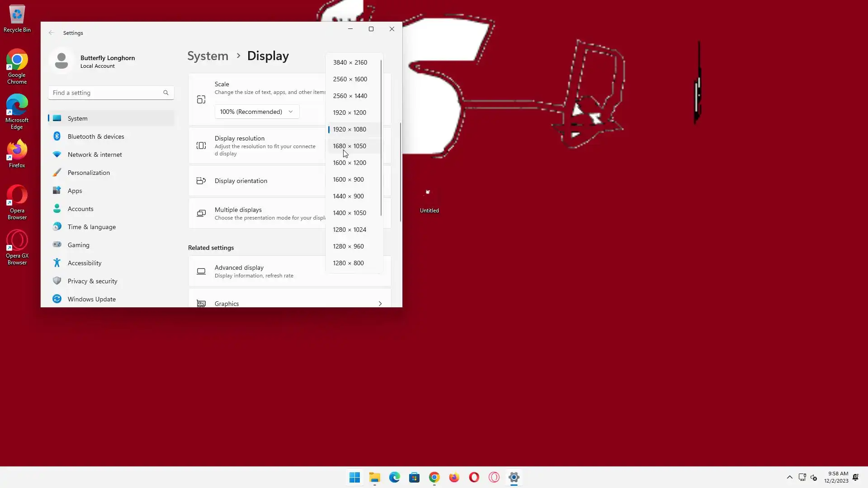868x488 pixels.
Task: Click the Find a setting field
Action: point(106,93)
